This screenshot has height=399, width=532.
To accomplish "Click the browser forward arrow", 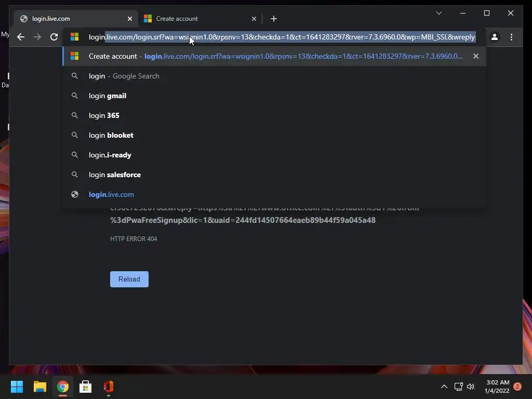I will tap(37, 37).
